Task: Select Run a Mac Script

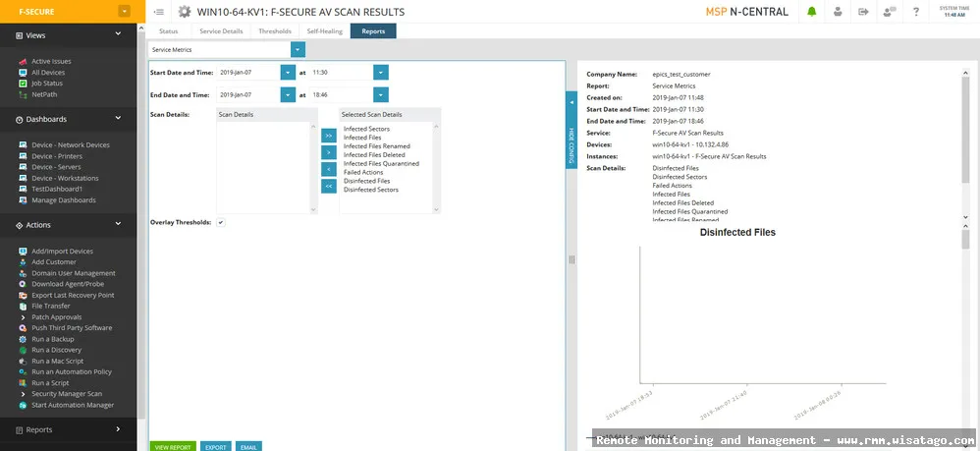Action: point(58,361)
